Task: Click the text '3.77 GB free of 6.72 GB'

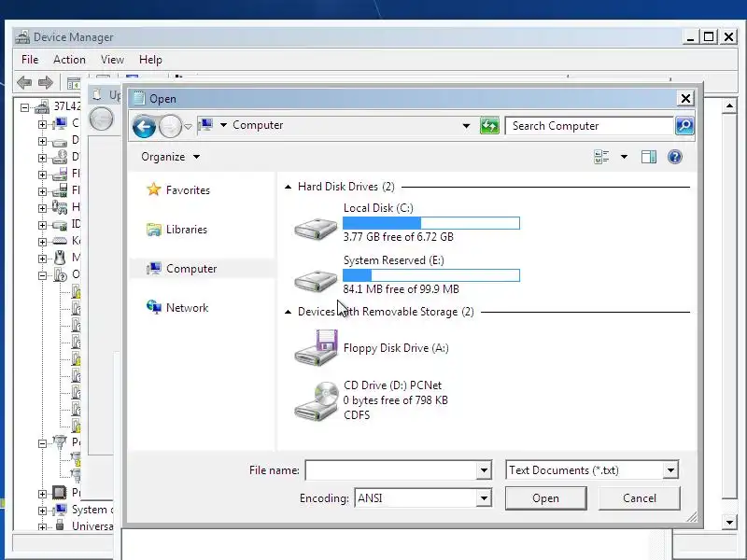Action: point(399,237)
